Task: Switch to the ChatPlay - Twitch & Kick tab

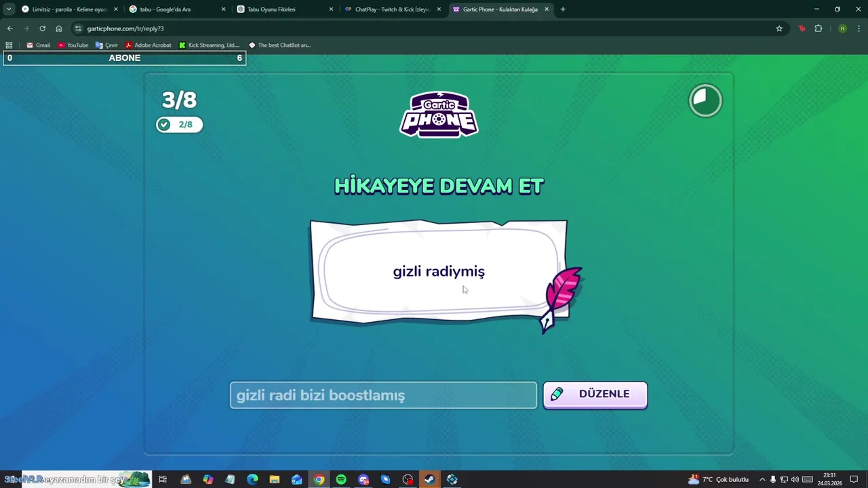Action: (x=392, y=9)
